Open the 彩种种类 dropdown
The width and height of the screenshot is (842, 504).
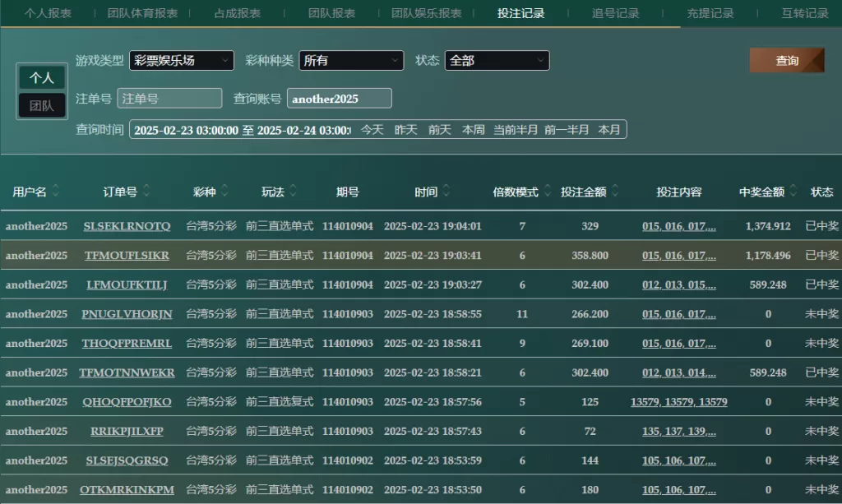[x=351, y=61]
